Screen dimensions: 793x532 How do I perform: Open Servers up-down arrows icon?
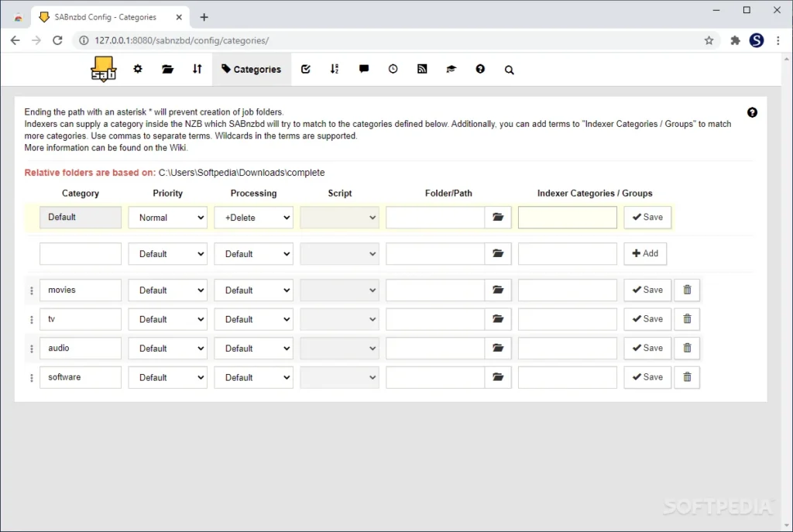pyautogui.click(x=197, y=69)
